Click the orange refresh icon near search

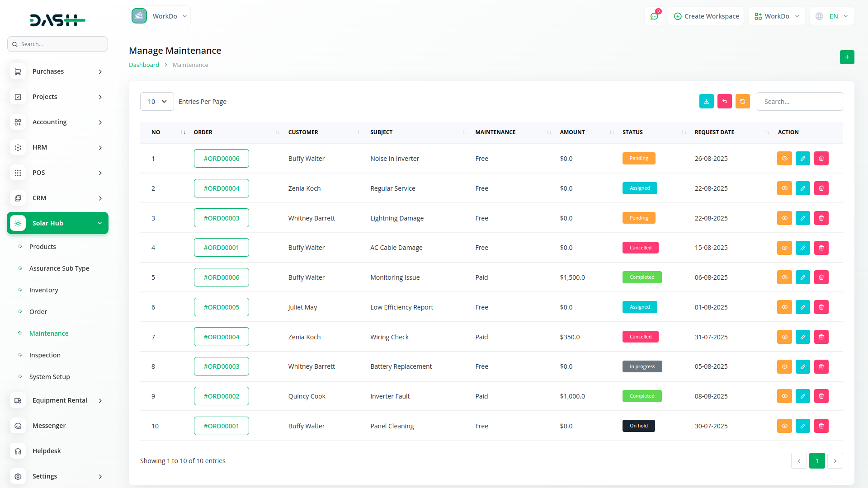[742, 102]
